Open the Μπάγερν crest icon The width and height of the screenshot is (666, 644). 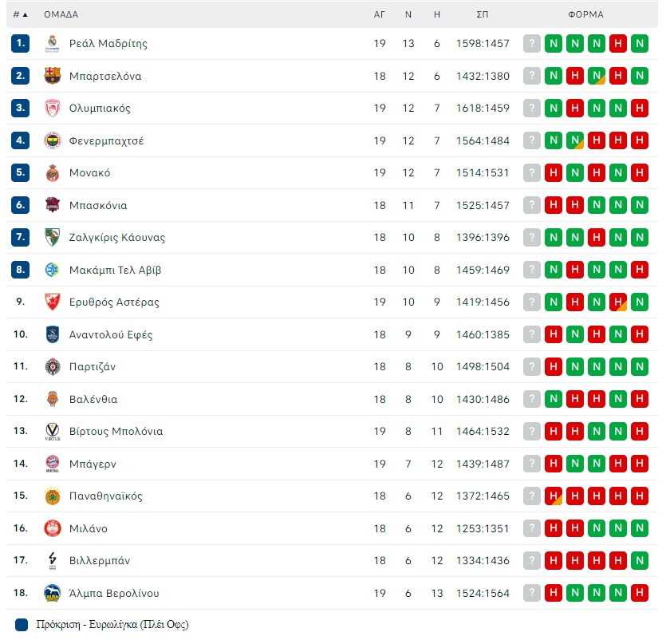pyautogui.click(x=53, y=464)
